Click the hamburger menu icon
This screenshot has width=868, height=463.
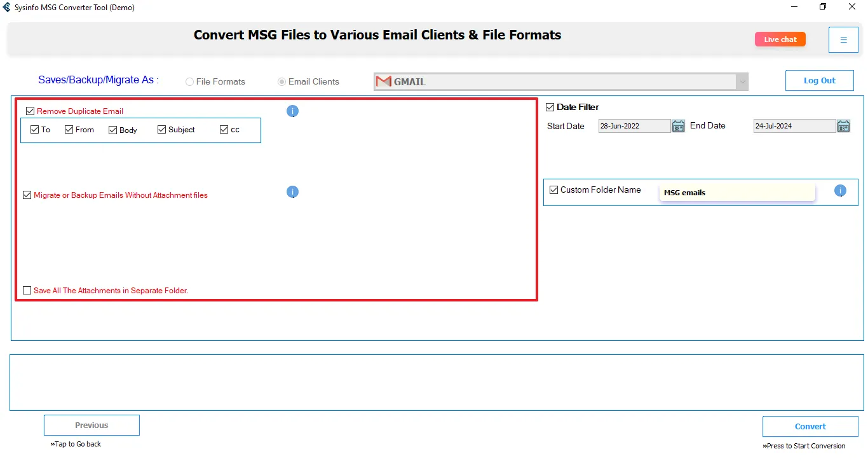843,40
